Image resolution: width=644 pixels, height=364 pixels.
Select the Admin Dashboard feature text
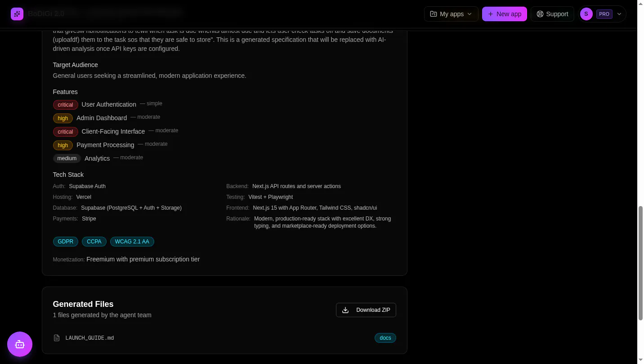click(x=102, y=118)
